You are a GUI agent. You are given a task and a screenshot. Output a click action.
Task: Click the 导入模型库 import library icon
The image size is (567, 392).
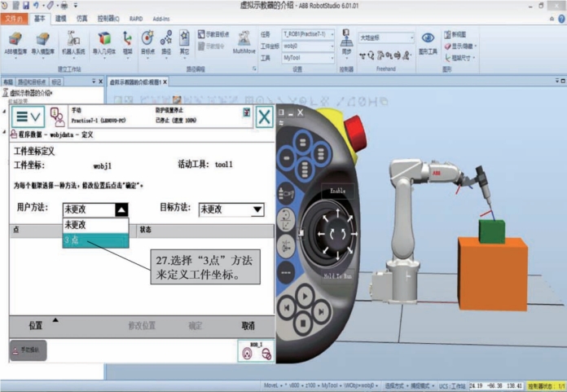coord(42,41)
